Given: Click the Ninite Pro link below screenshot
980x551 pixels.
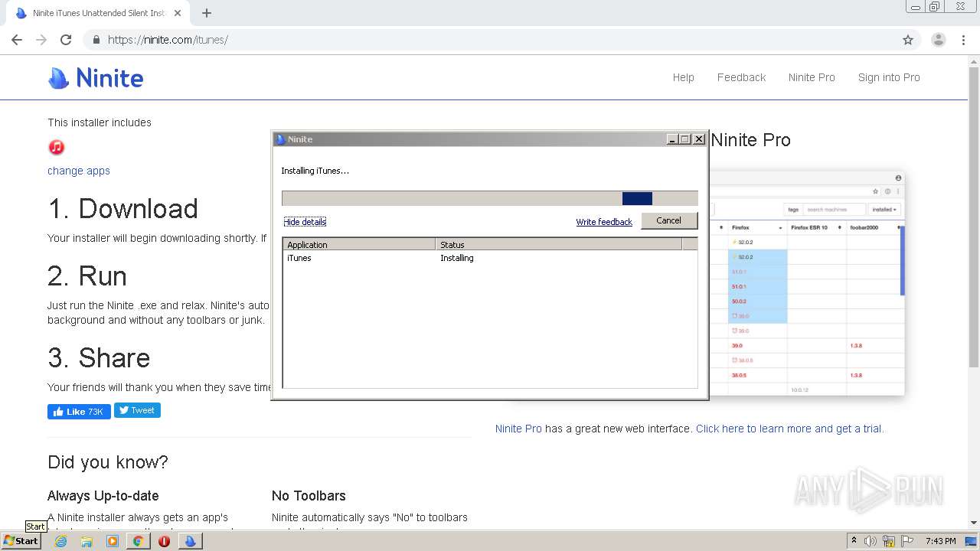Looking at the screenshot, I should click(x=518, y=429).
